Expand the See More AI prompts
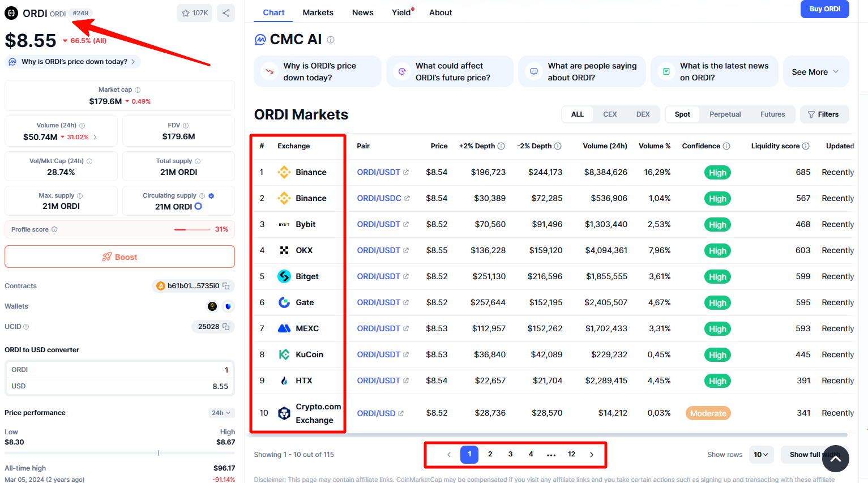 pyautogui.click(x=816, y=72)
